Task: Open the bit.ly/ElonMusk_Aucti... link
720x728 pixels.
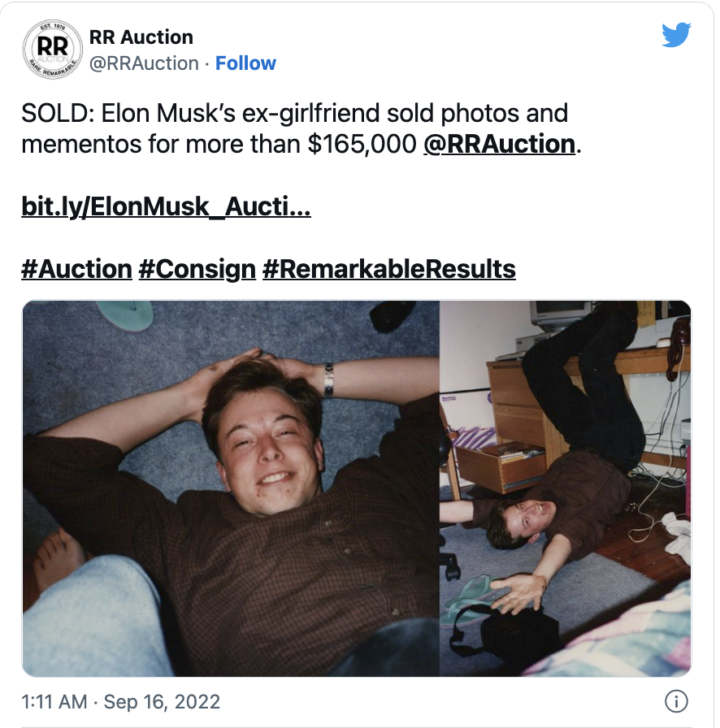Action: (x=166, y=206)
